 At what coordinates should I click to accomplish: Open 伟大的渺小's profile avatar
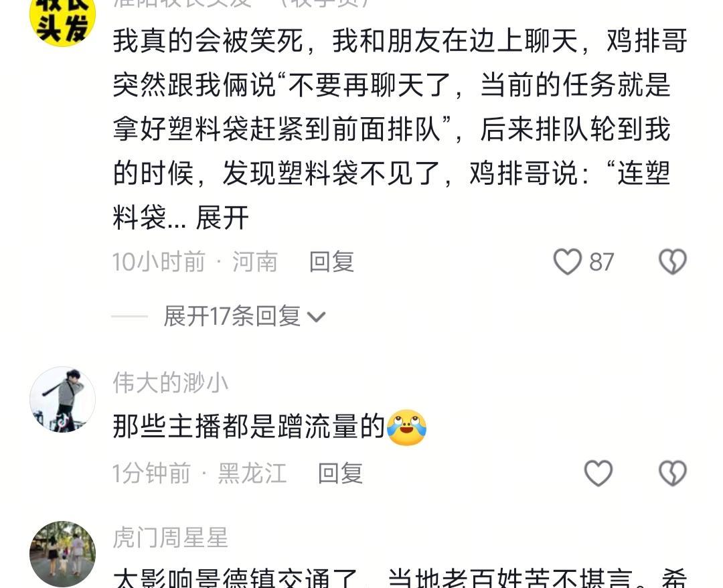[63, 399]
